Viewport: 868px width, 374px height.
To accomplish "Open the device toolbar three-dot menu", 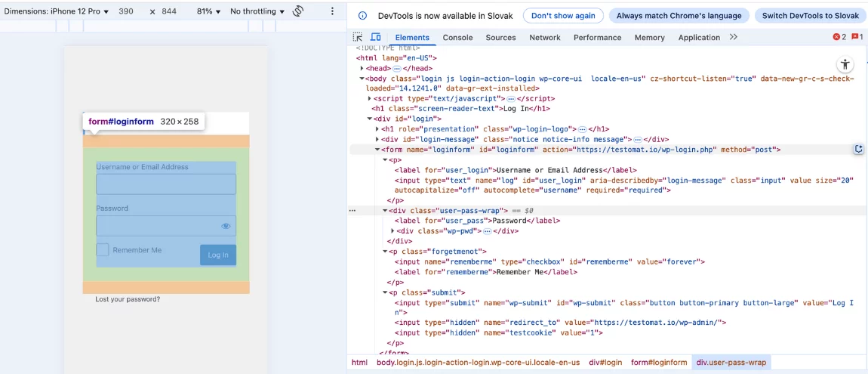I will coord(332,11).
